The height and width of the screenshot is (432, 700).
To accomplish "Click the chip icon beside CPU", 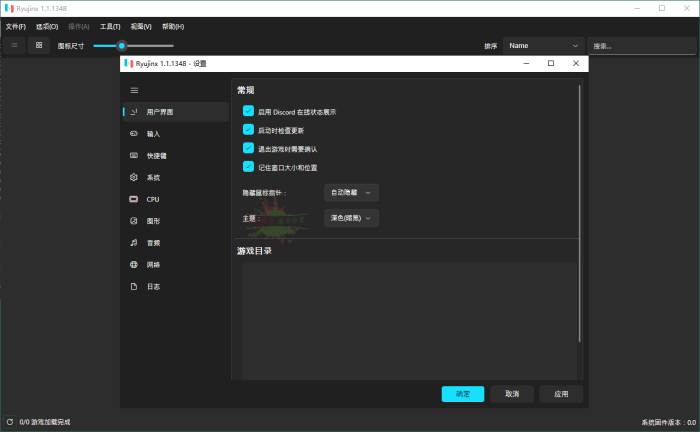I will [133, 199].
